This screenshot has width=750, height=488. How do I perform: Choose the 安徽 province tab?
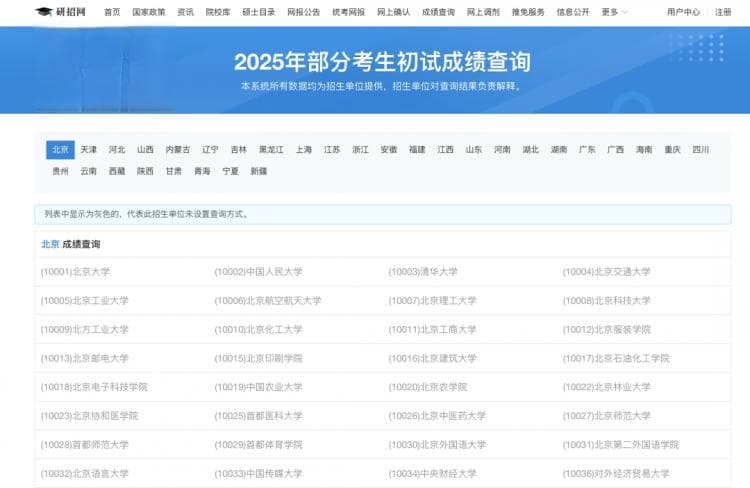tap(389, 150)
